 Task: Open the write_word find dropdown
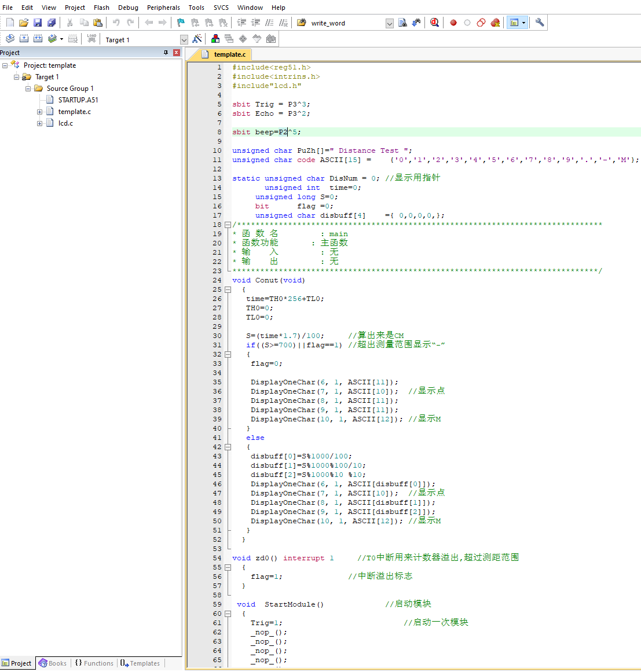tap(389, 23)
